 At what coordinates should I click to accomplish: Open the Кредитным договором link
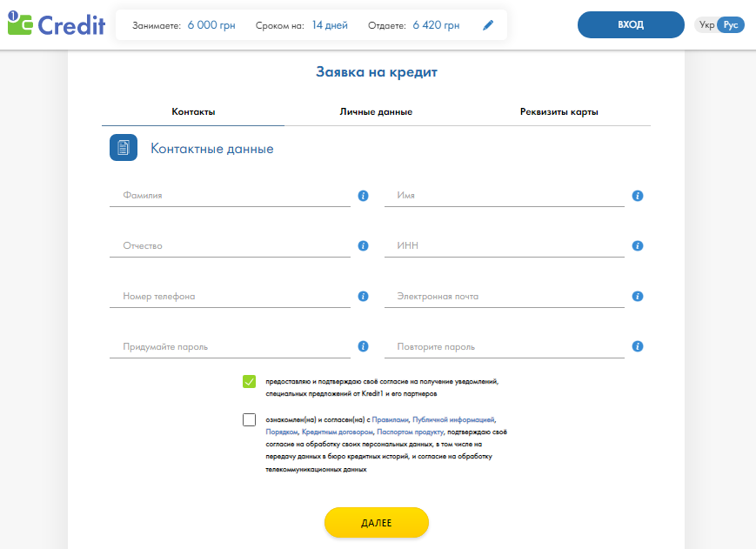[x=338, y=432]
